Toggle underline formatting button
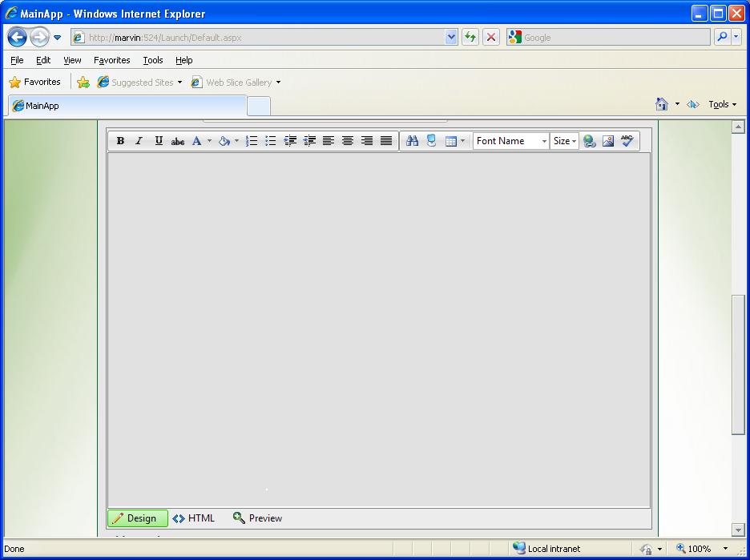750x560 pixels. tap(159, 140)
